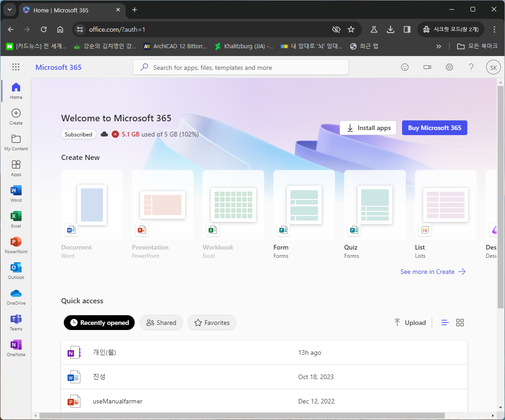Launch Outlook from the sidebar
Viewport: 505px width, 420px height.
pyautogui.click(x=16, y=271)
